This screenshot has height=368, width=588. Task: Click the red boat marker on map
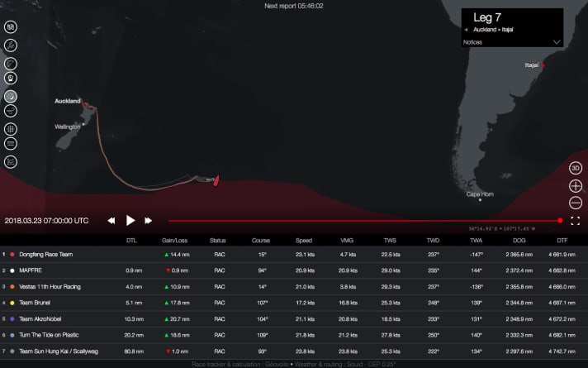click(x=216, y=180)
